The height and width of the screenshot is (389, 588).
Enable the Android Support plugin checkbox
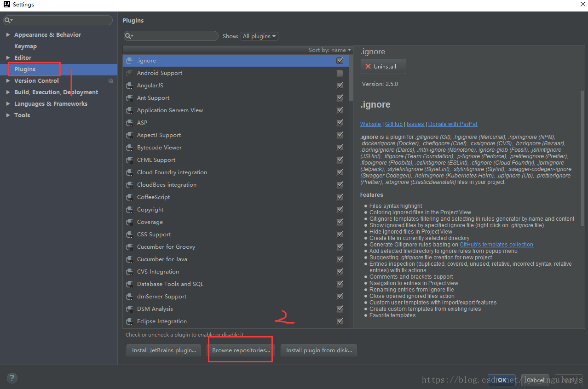(340, 73)
